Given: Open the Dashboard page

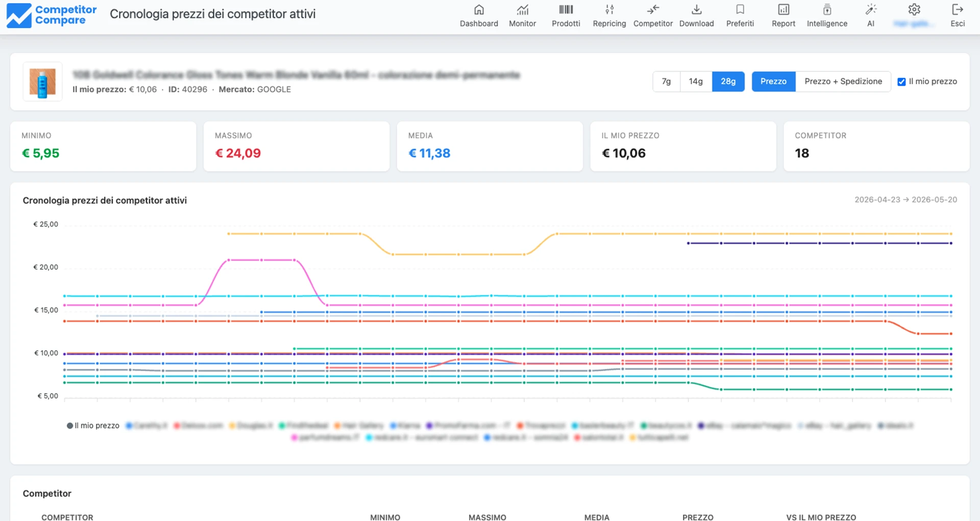Looking at the screenshot, I should (479, 16).
